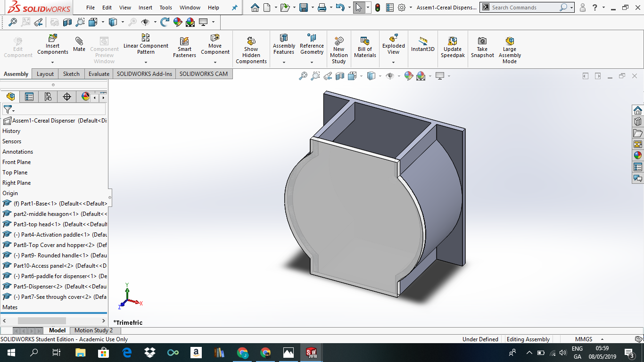Click Show Hidden Components
Screen dimensions: 644x362
(x=251, y=50)
